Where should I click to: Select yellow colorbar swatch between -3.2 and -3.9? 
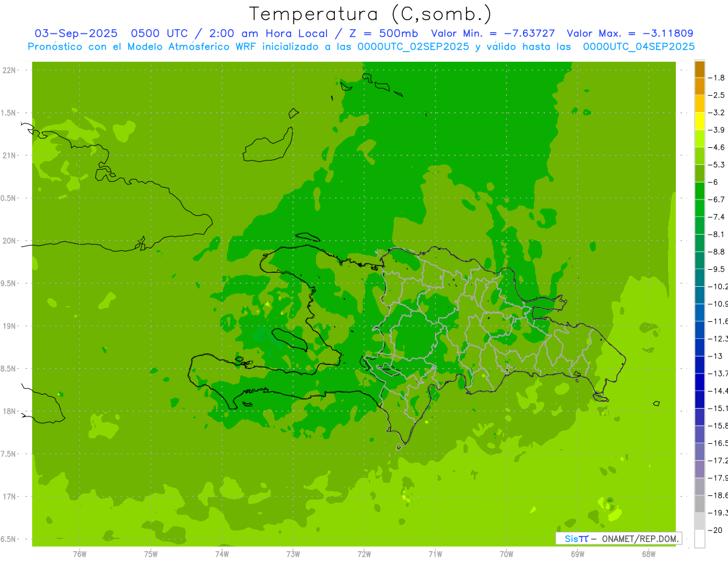tap(699, 121)
